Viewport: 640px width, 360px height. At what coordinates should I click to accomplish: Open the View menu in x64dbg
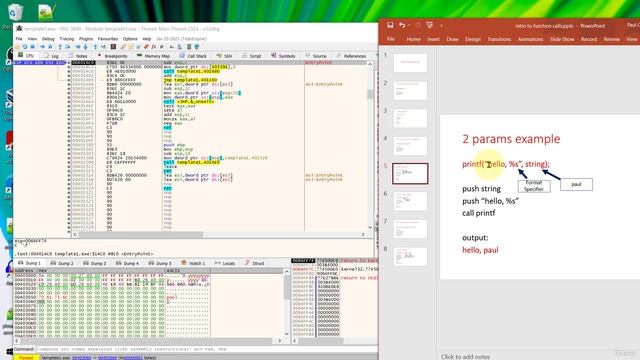[x=32, y=39]
